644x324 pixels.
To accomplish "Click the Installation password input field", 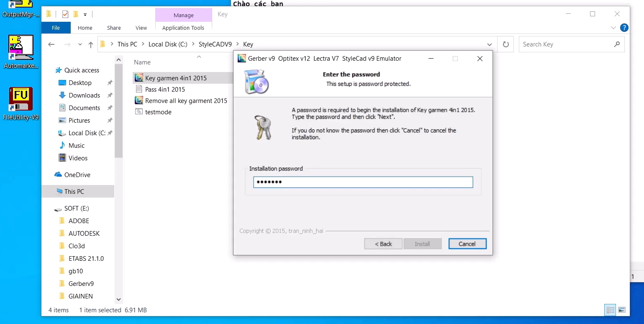I will click(363, 182).
